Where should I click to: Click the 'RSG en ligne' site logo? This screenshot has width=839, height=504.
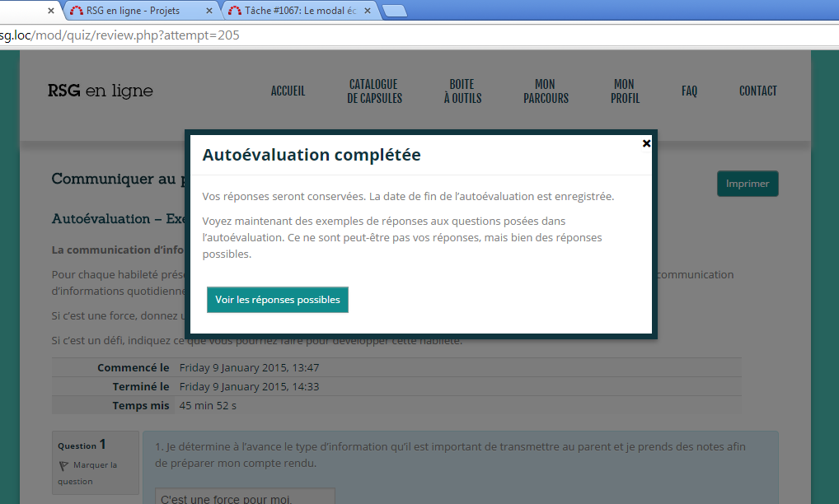point(101,91)
